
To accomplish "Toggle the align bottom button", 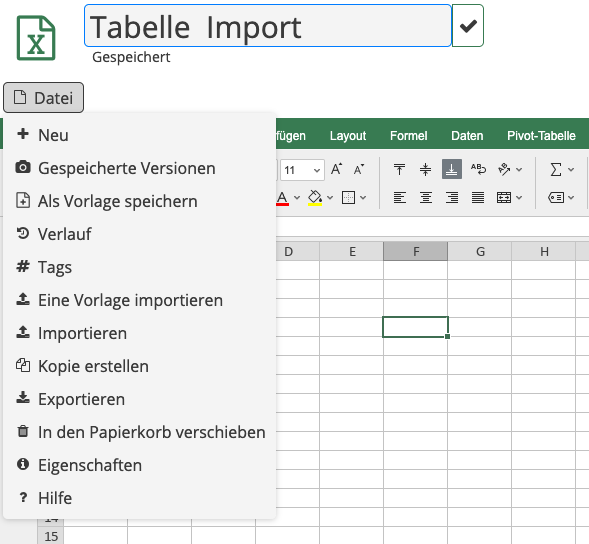I will [452, 169].
